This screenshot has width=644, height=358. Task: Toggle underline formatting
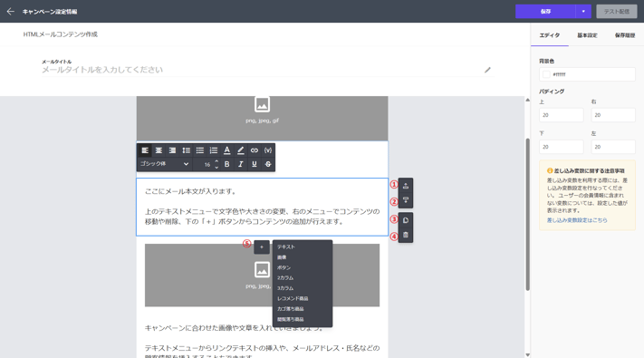(255, 164)
